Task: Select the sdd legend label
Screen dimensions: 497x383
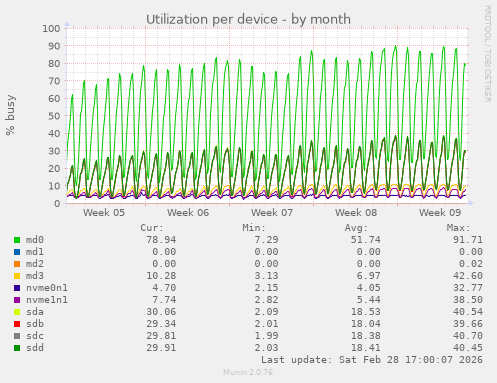Action: (35, 348)
